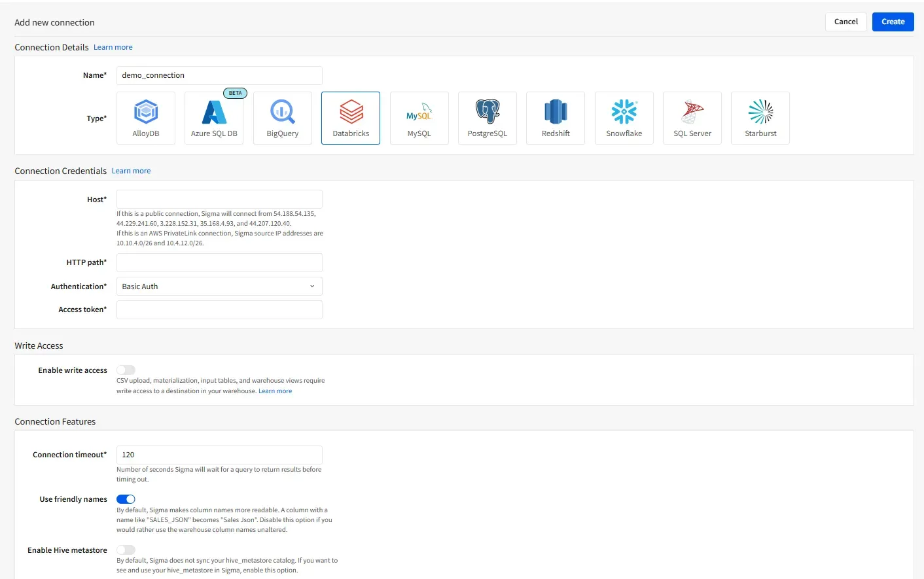The height and width of the screenshot is (579, 924).
Task: Select Snowflake connection type
Action: point(624,118)
